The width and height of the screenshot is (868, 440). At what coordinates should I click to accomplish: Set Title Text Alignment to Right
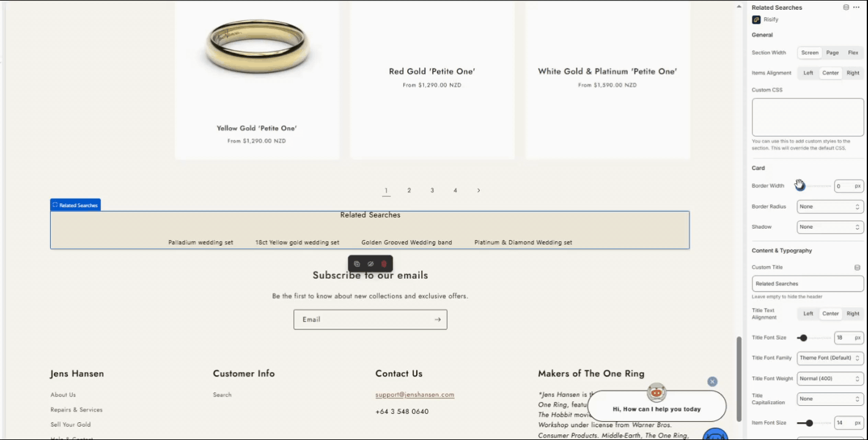853,313
